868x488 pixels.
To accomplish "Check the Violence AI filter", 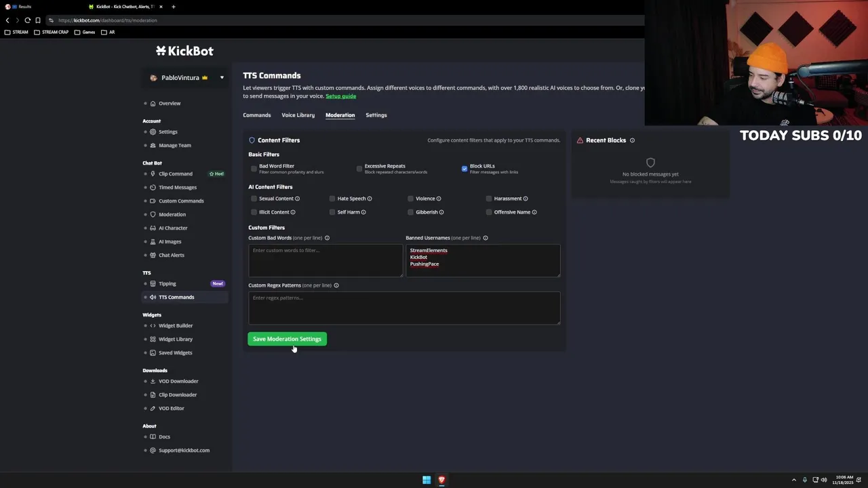I will (410, 199).
